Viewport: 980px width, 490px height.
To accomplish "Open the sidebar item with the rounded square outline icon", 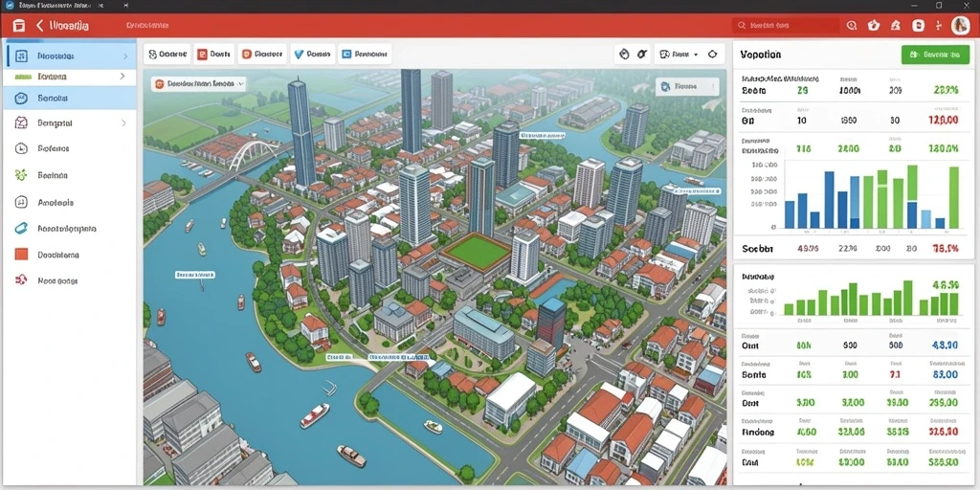I will [70, 203].
